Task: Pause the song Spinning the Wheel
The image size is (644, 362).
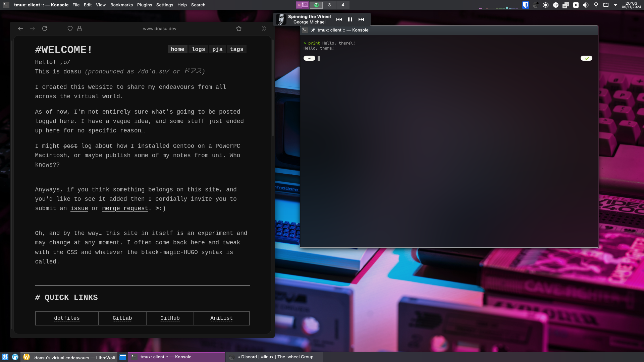Action: [x=350, y=19]
